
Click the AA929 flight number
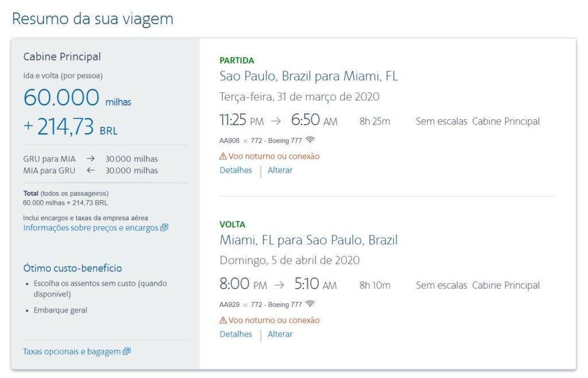tap(229, 305)
